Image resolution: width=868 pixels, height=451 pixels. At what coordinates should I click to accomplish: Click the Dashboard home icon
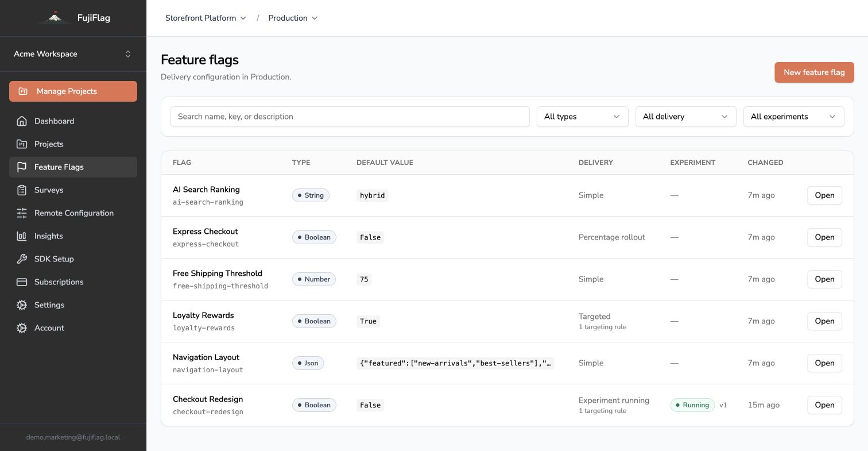pos(22,121)
